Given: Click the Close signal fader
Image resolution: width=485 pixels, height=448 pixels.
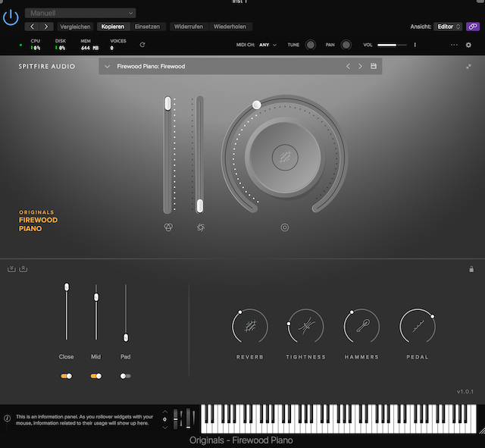Looking at the screenshot, I should click(67, 287).
